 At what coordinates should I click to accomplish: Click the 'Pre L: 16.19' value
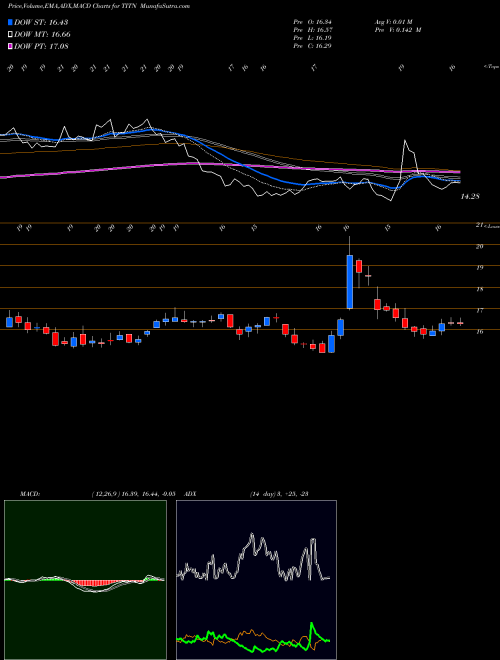313,38
